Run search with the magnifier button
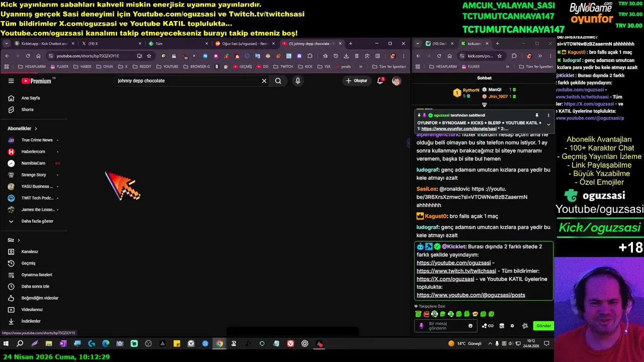Viewport: 644px width, 362px height. pyautogui.click(x=278, y=80)
